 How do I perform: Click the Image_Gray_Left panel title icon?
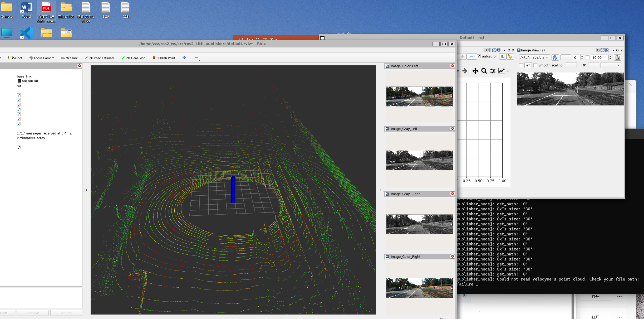(387, 129)
